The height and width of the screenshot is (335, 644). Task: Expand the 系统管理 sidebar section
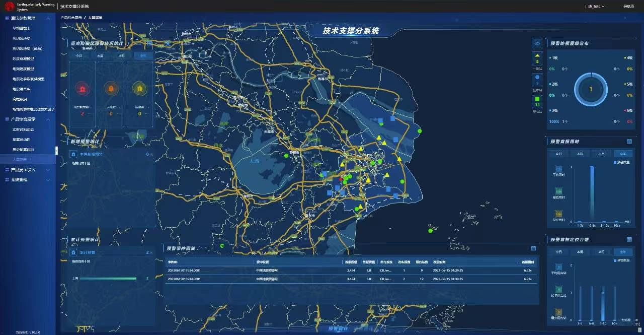[x=48, y=180]
